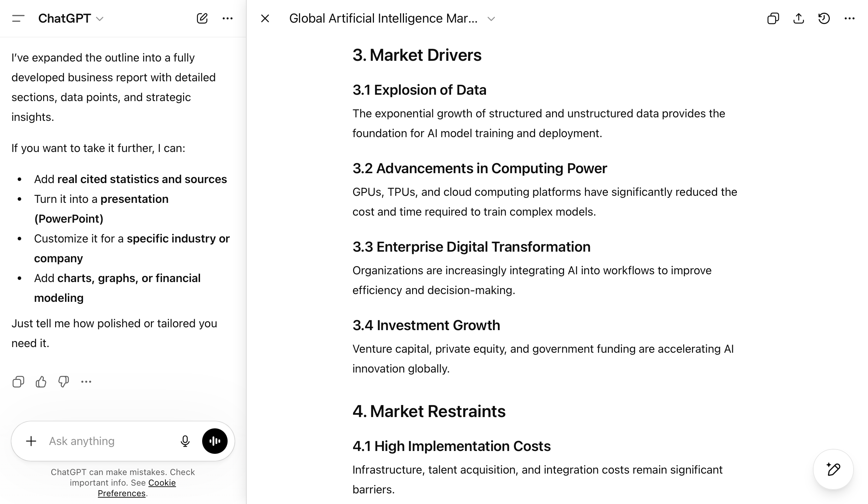Open the Cookie Preferences link

coord(137,488)
